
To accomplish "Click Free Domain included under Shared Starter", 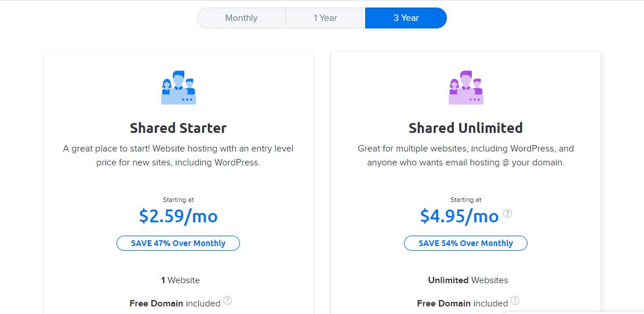I will 175,304.
